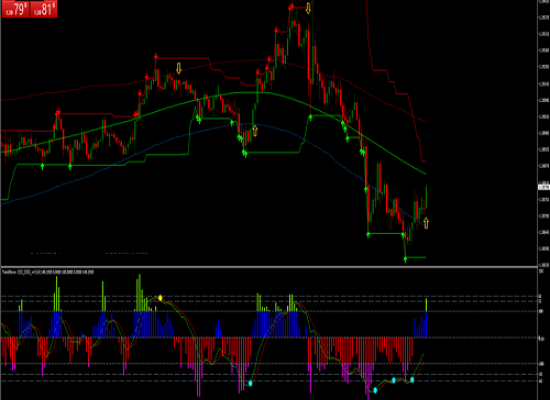This screenshot has height=400, width=550.
Task: Select the yellow dot on the oscillator line
Action: click(x=160, y=298)
